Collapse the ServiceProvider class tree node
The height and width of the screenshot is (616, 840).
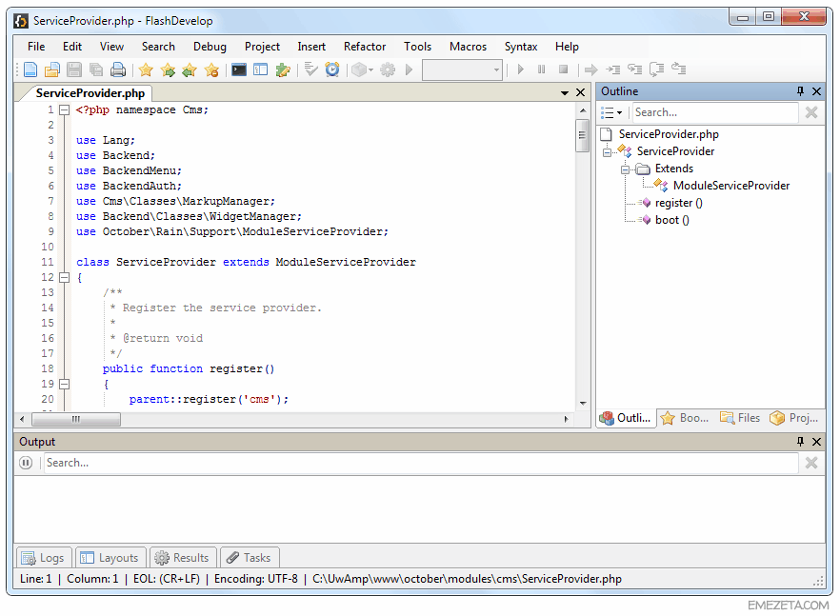tap(607, 152)
